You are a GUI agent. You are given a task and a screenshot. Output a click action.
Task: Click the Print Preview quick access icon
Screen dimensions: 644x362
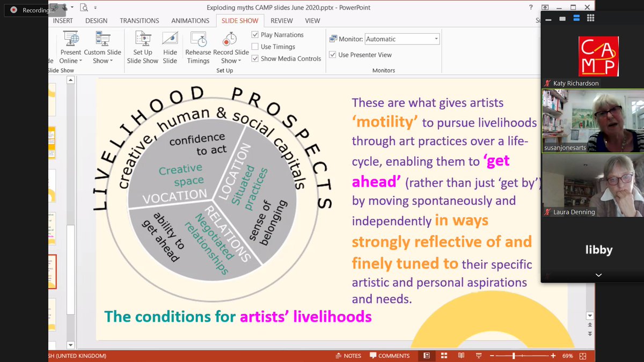[x=84, y=8]
